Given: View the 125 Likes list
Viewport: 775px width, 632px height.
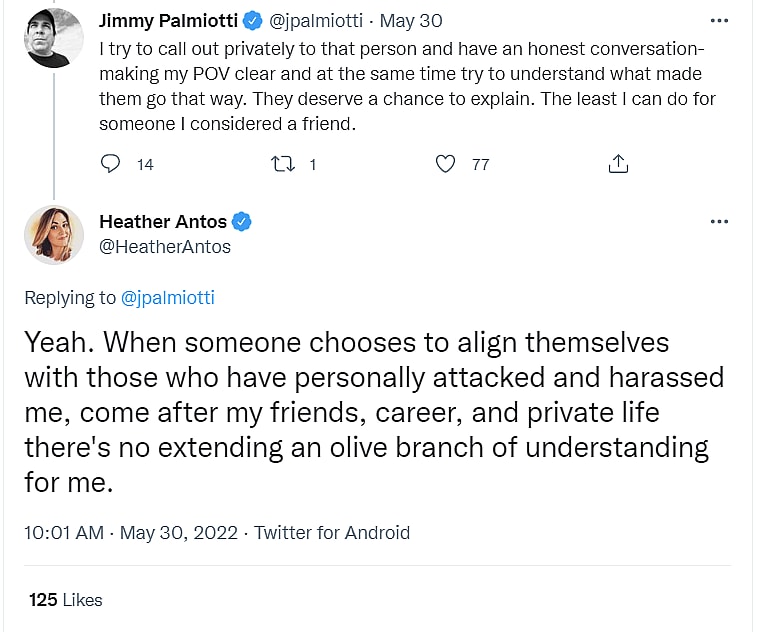Looking at the screenshot, I should click(x=66, y=600).
